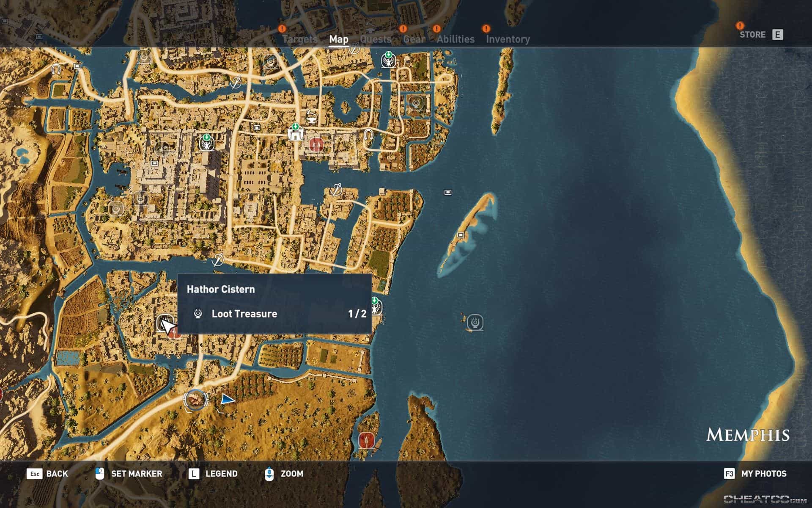Select the treasure icon in the northeast walled garden
This screenshot has width=812, height=508.
coord(417,102)
